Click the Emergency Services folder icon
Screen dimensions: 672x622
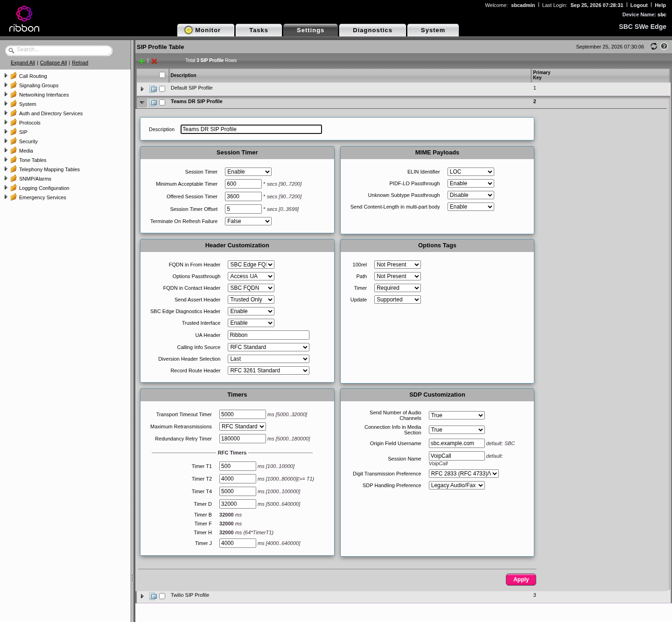(14, 197)
